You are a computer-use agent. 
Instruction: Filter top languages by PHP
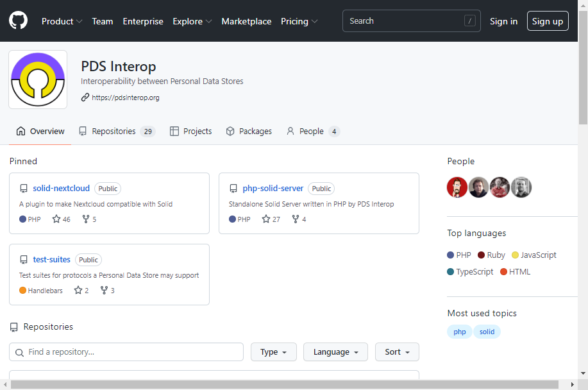tap(459, 255)
